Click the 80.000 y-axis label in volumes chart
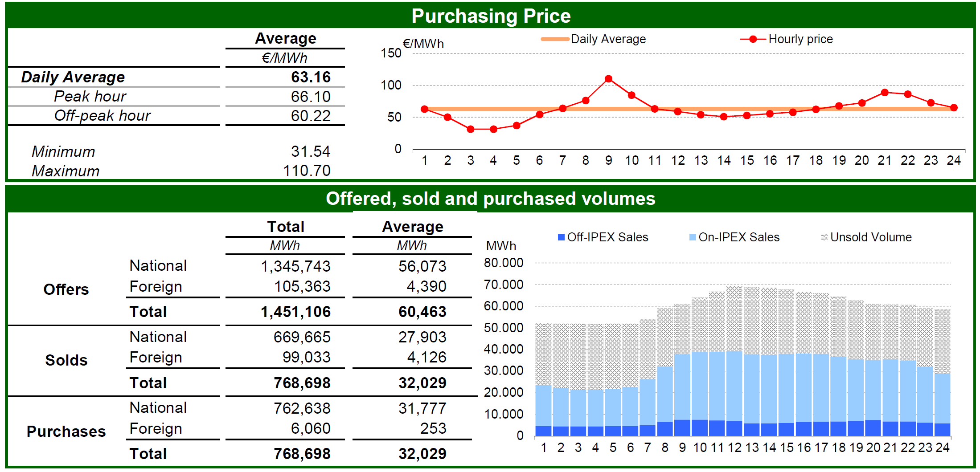 click(x=504, y=263)
